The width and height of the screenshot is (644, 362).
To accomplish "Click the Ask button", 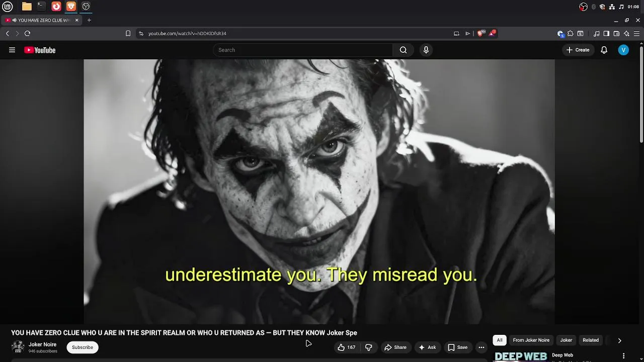I will (x=427, y=347).
